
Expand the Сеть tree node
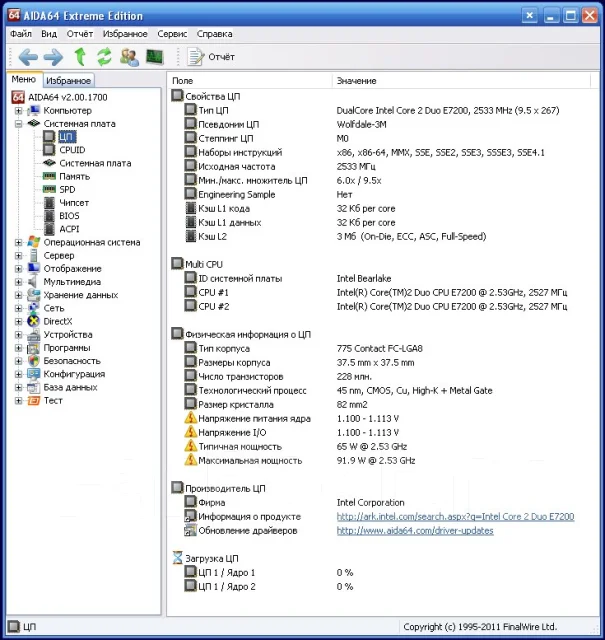[18, 308]
